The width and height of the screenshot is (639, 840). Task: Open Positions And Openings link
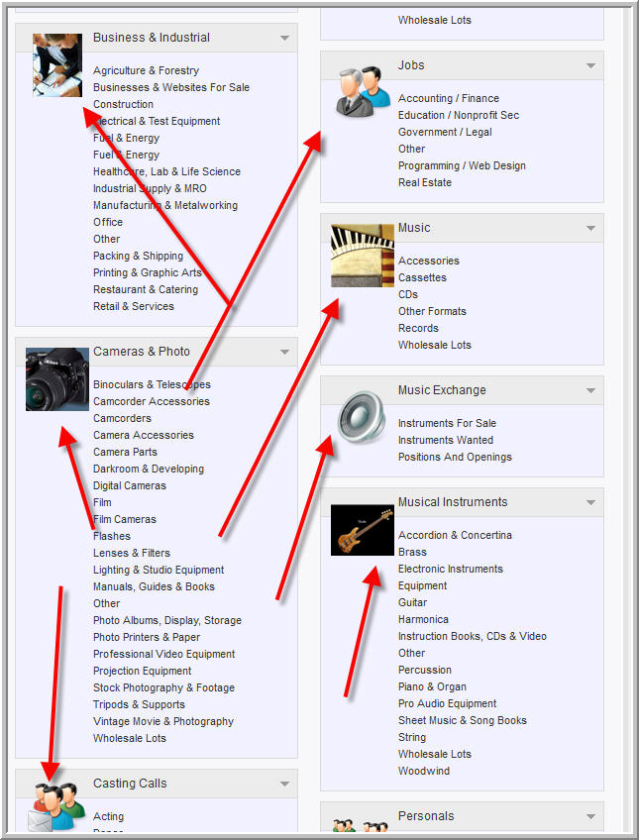455,457
